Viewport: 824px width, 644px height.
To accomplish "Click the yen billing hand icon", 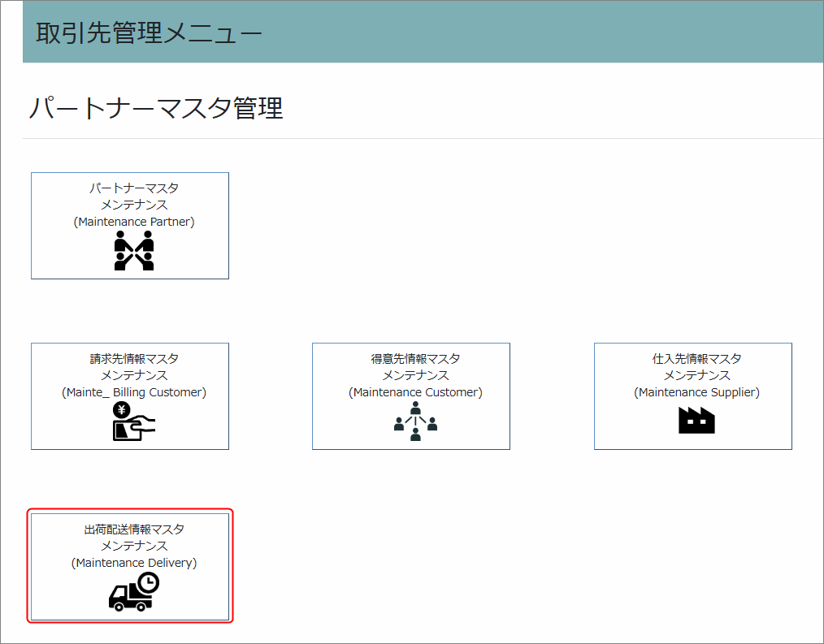I will click(x=133, y=421).
